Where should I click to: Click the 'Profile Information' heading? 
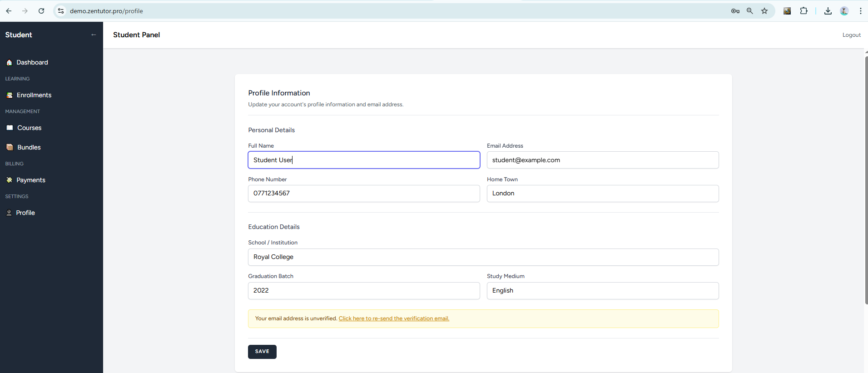pyautogui.click(x=279, y=93)
